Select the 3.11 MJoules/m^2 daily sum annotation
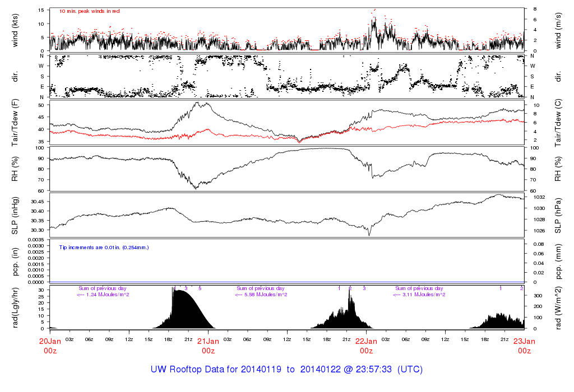574x392 pixels. click(419, 295)
